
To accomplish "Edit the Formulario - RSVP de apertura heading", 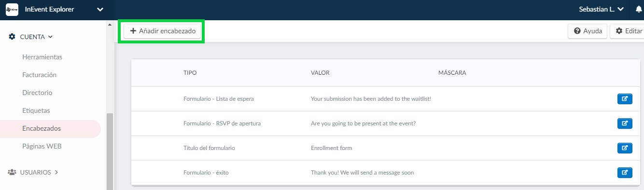I will (x=625, y=123).
